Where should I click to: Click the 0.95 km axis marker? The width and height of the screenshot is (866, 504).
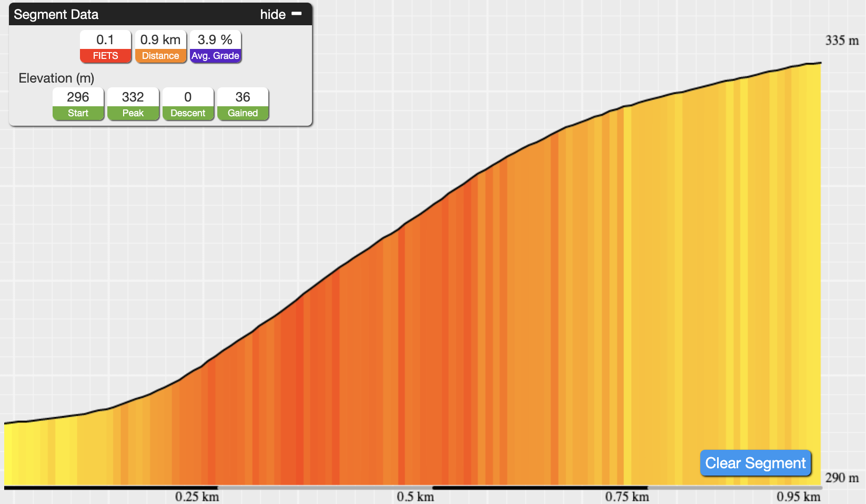pyautogui.click(x=798, y=497)
